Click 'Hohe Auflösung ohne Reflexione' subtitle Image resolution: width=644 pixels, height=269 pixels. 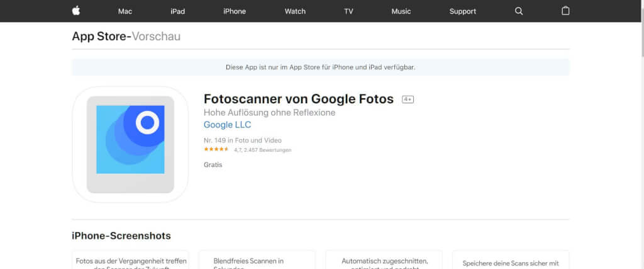pyautogui.click(x=269, y=113)
